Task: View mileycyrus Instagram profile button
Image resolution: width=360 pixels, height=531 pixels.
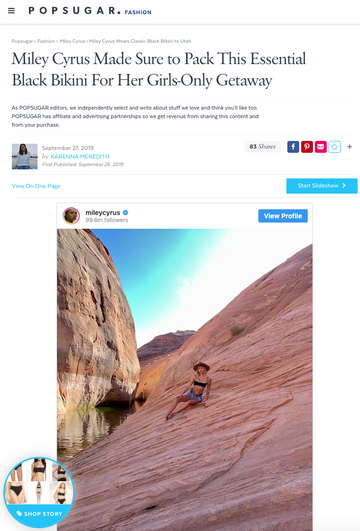Action: 283,216
